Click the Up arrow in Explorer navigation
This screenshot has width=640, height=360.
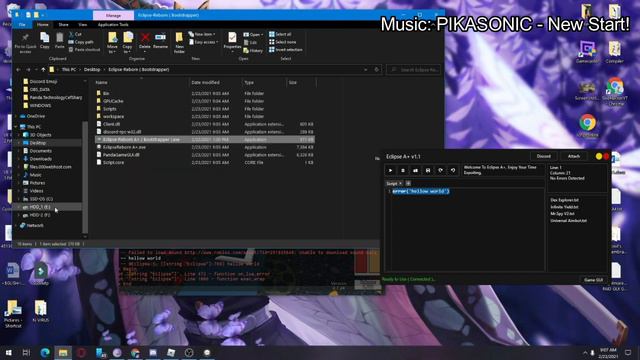pyautogui.click(x=43, y=70)
